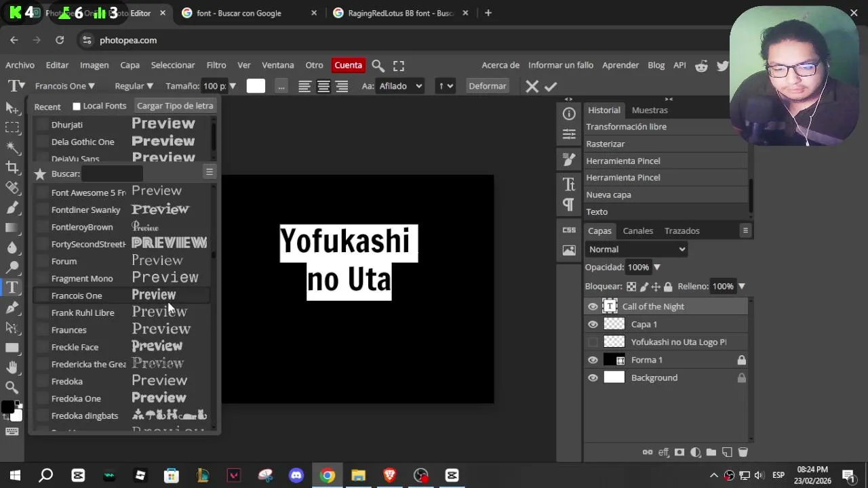Switch to the Canales tab
868x488 pixels.
638,230
